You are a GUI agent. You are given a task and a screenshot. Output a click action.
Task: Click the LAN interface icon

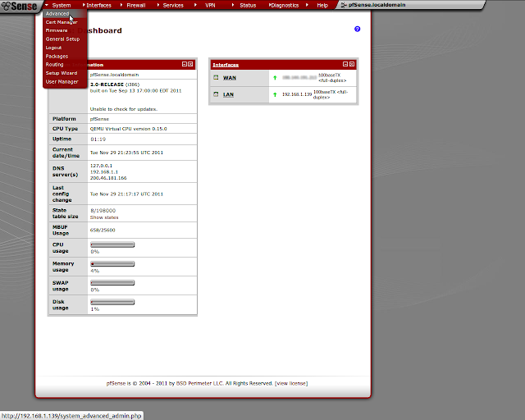coord(216,94)
